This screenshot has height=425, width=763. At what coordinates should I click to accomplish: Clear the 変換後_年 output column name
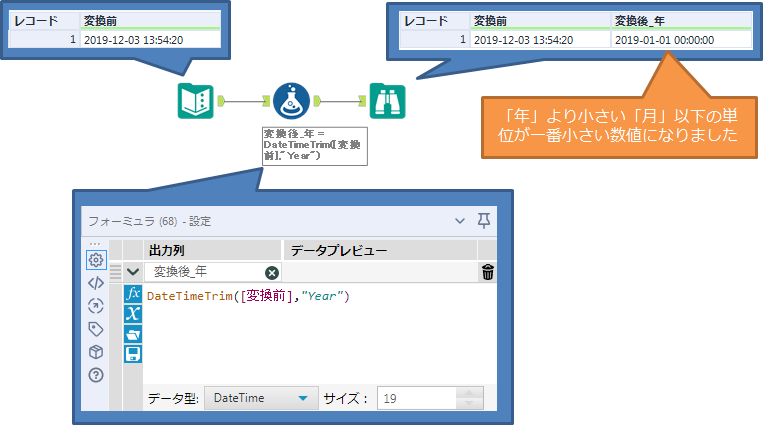(x=272, y=273)
